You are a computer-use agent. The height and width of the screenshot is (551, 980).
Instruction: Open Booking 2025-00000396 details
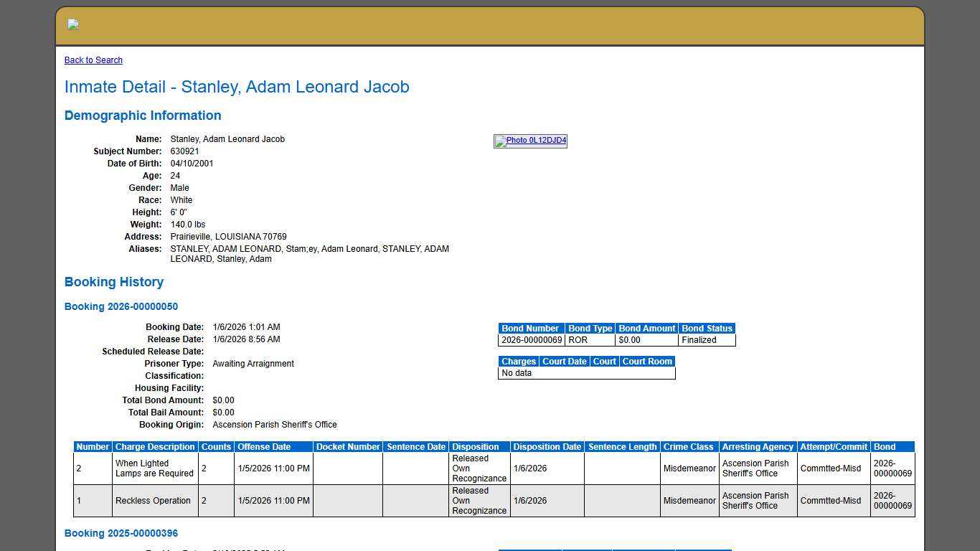pos(121,533)
